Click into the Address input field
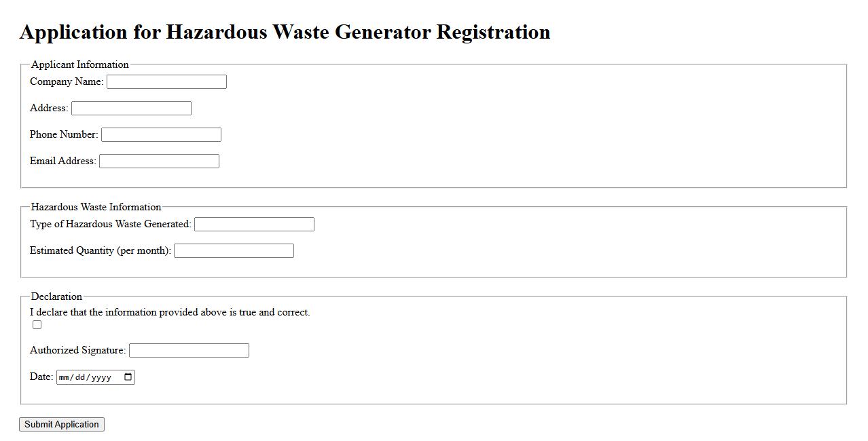Viewport: 868px width, 441px height. coord(131,109)
